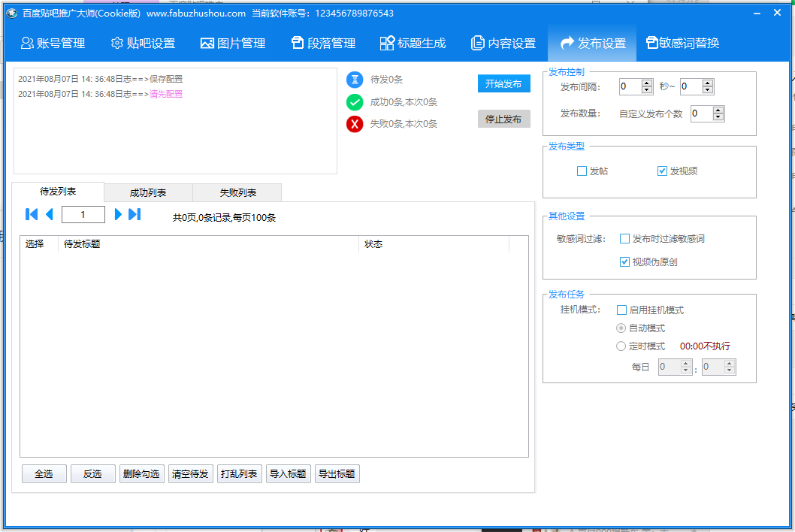Open the 贴吧设置 settings tab
The height and width of the screenshot is (532, 795).
point(143,43)
